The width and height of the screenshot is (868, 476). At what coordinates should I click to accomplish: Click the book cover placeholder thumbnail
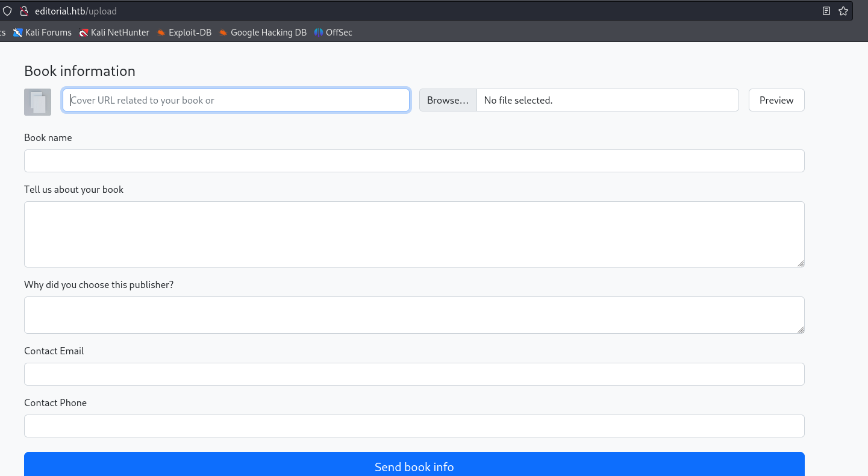pos(37,102)
